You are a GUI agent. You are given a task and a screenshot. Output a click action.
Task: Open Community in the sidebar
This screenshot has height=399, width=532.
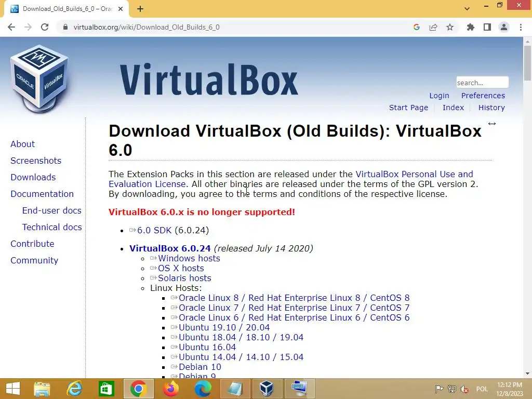[34, 260]
